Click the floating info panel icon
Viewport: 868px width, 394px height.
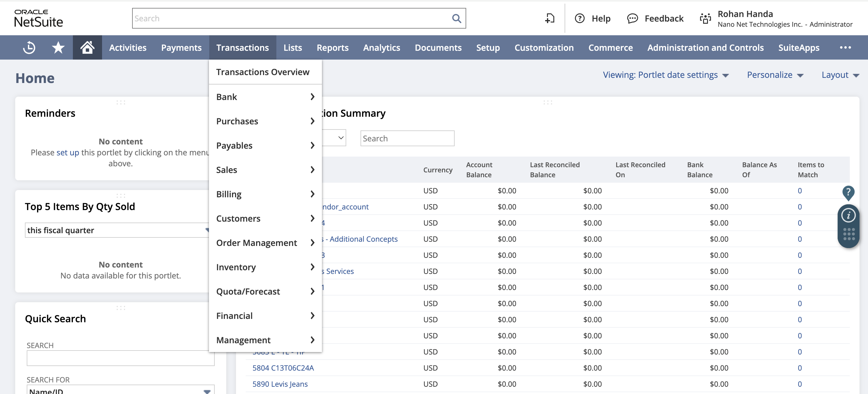(849, 215)
